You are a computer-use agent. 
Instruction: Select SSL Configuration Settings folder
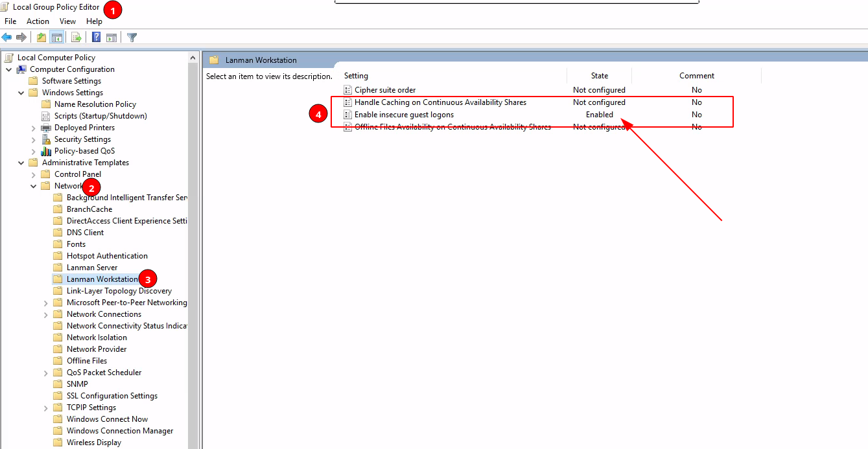pos(112,396)
